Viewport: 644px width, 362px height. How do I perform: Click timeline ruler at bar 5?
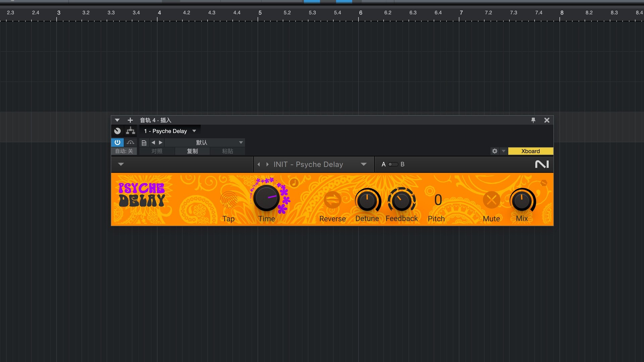tap(260, 13)
